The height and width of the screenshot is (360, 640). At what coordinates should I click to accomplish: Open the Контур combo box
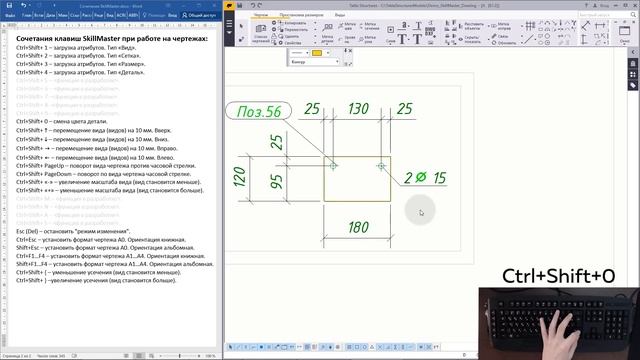tap(314, 62)
